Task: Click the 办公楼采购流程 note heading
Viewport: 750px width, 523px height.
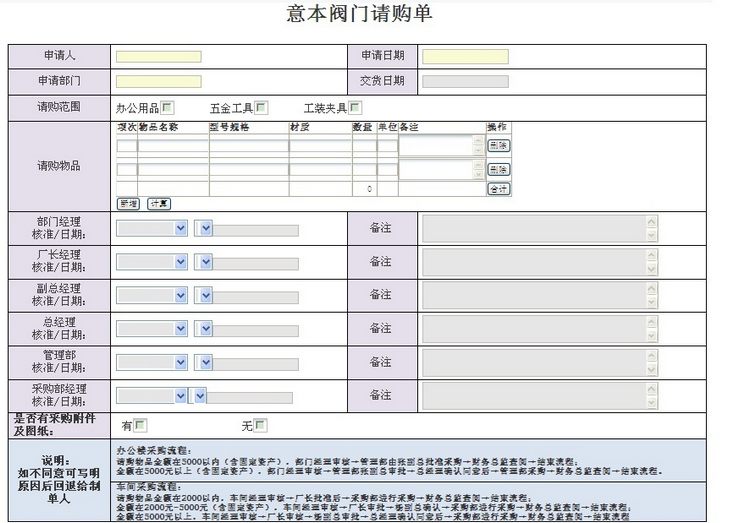Action: pos(154,451)
